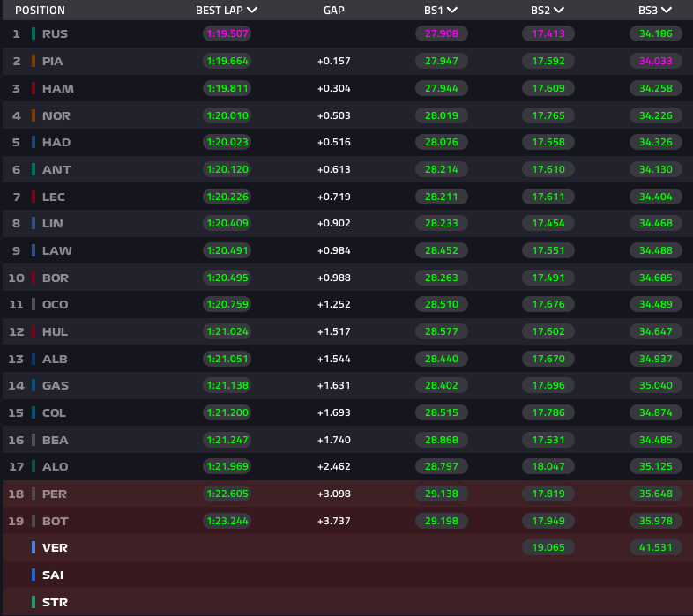Click VER's BS3 time 41.531

click(x=655, y=547)
